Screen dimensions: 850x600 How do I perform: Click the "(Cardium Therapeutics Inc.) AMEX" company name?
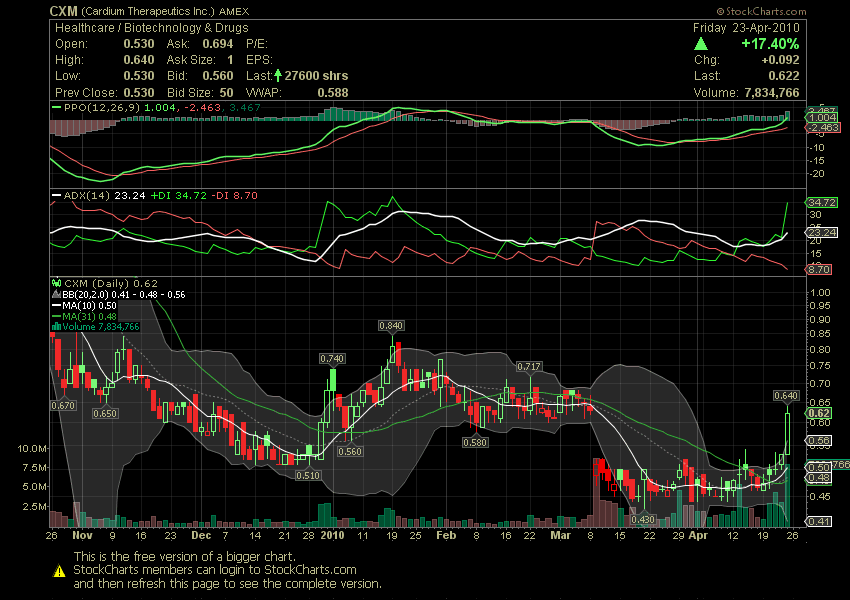[x=166, y=11]
